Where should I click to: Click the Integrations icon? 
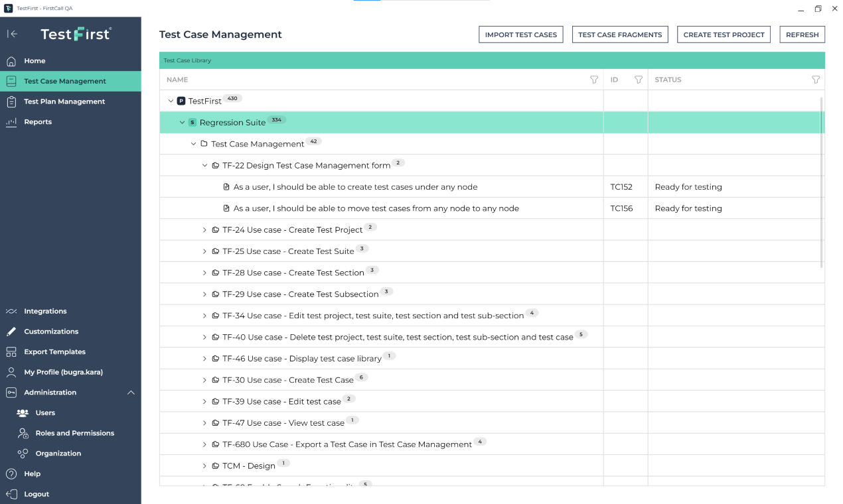click(x=11, y=311)
